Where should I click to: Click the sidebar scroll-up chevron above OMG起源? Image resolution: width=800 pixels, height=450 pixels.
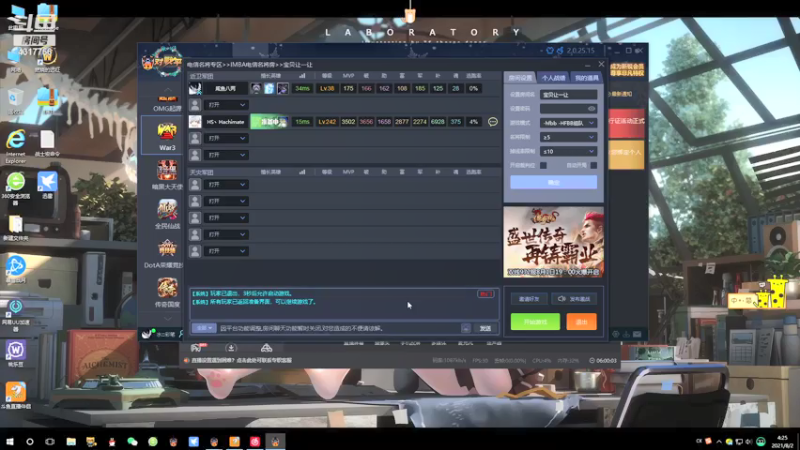tap(167, 90)
